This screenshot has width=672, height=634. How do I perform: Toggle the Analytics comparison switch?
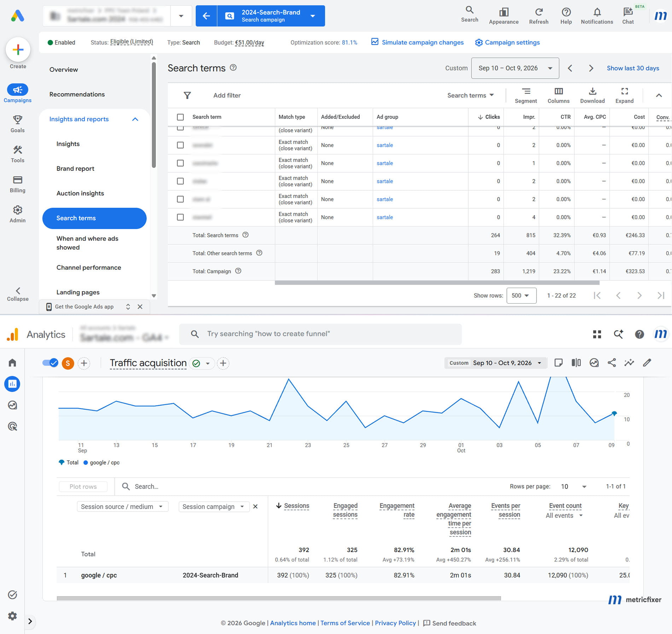coord(50,363)
